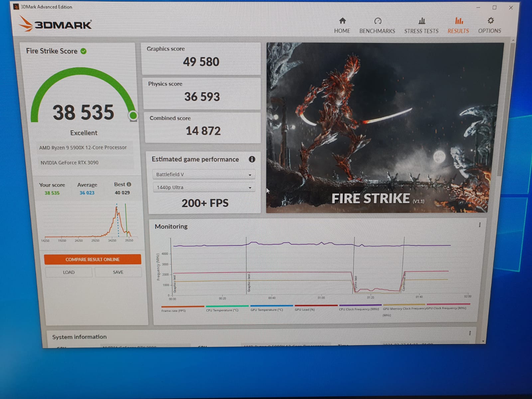
Task: Go to the STRESS TESTS tab label
Action: pos(421,31)
